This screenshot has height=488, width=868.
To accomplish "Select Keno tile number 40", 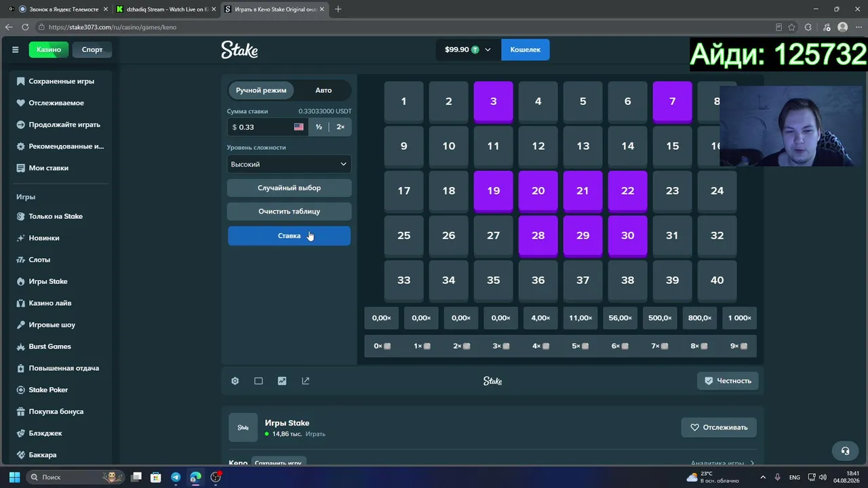I will pyautogui.click(x=717, y=280).
